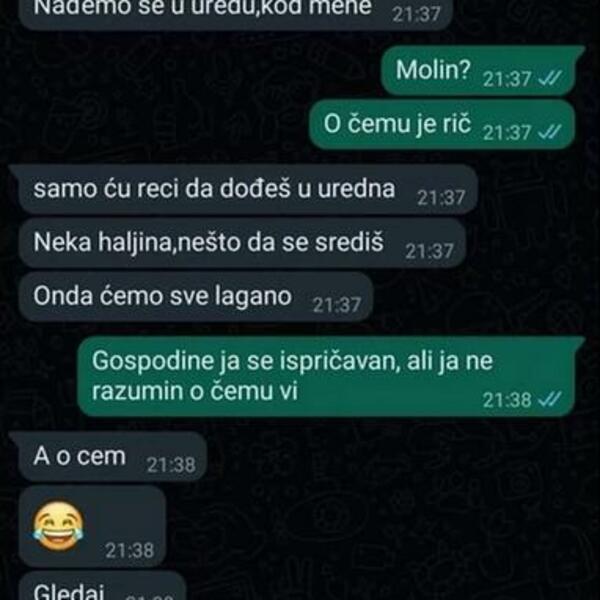
Task: Tap 21:38 timestamp on "Gospodine" message
Action: point(507,400)
